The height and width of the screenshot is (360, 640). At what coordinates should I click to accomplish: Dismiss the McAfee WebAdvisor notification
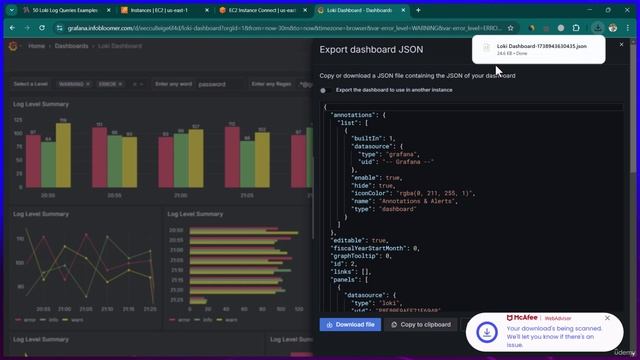pos(607,318)
